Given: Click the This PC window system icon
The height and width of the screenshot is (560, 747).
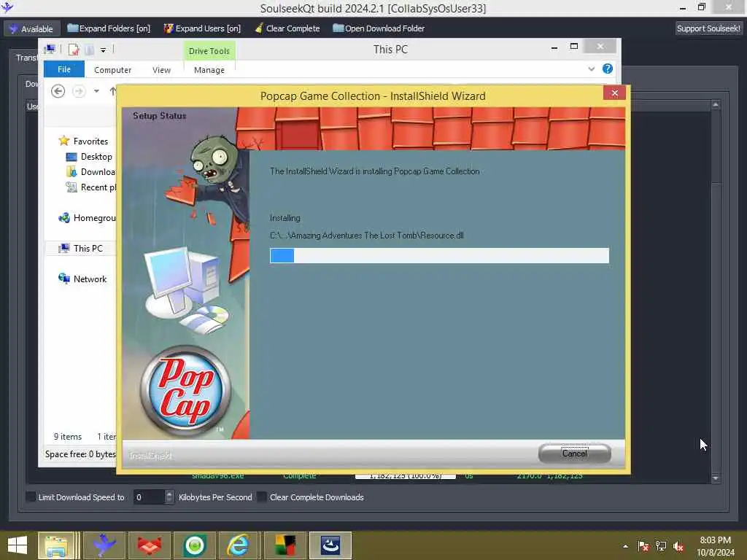Looking at the screenshot, I should (50, 49).
